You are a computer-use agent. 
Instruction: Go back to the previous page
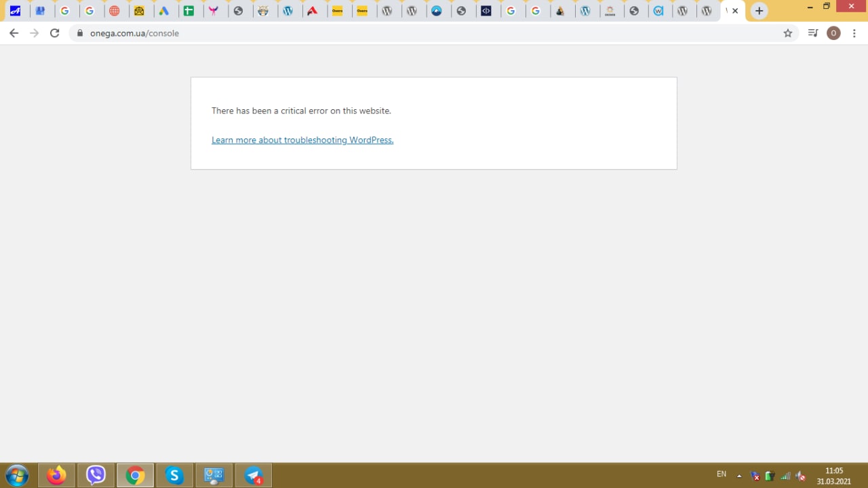point(14,33)
